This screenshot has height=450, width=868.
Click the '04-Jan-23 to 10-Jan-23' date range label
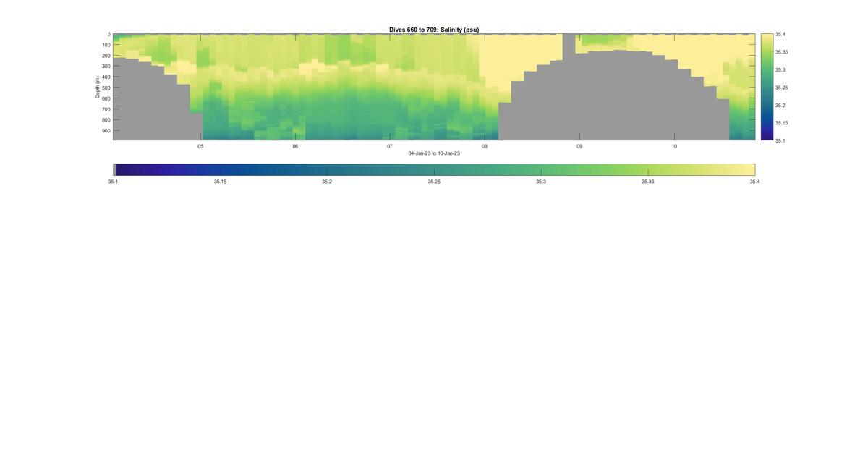[x=434, y=153]
